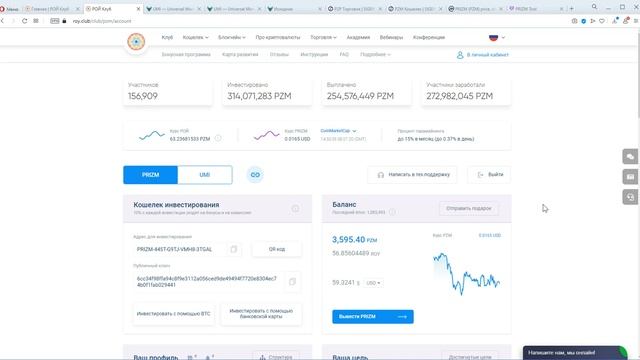Click В личный кабинет link
The height and width of the screenshot is (360, 640).
point(487,55)
